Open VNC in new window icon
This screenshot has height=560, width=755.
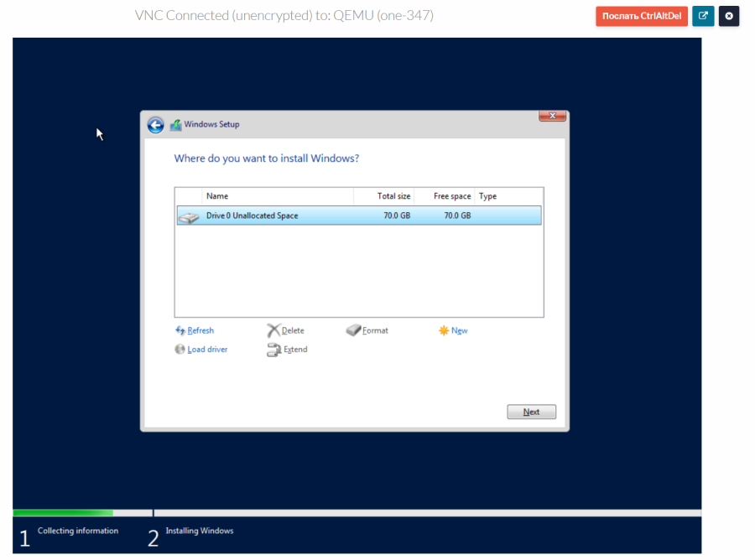703,16
